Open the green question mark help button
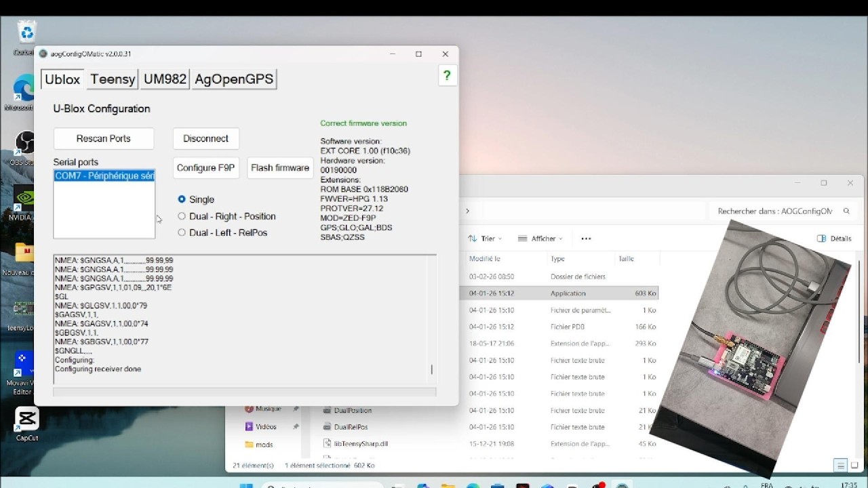 tap(446, 76)
